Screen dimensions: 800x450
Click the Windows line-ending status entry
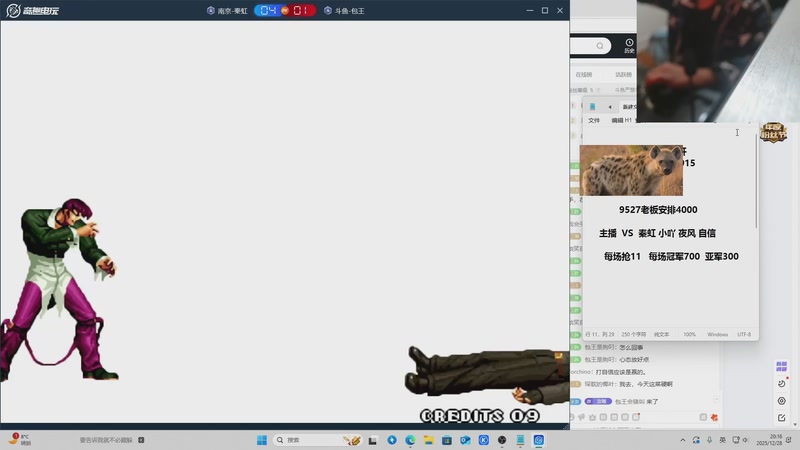[717, 335]
